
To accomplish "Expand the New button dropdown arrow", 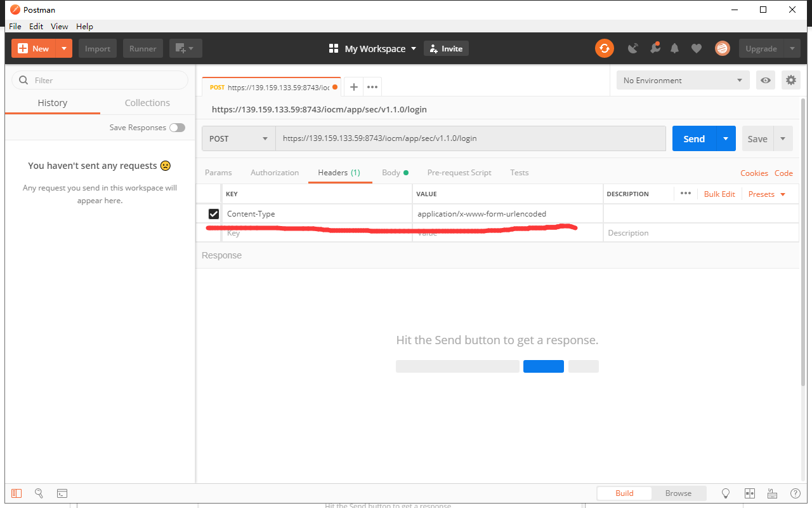I will pyautogui.click(x=64, y=48).
